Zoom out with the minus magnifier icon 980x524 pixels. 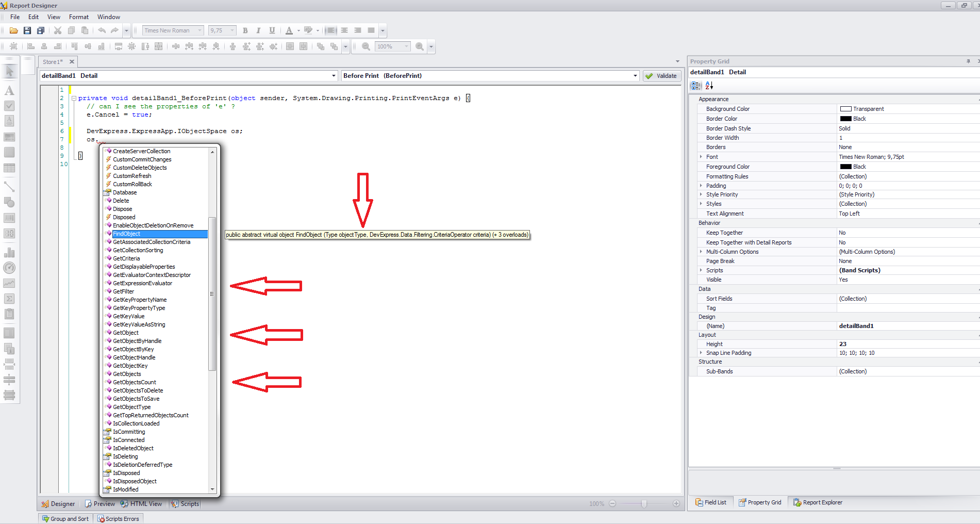click(366, 46)
